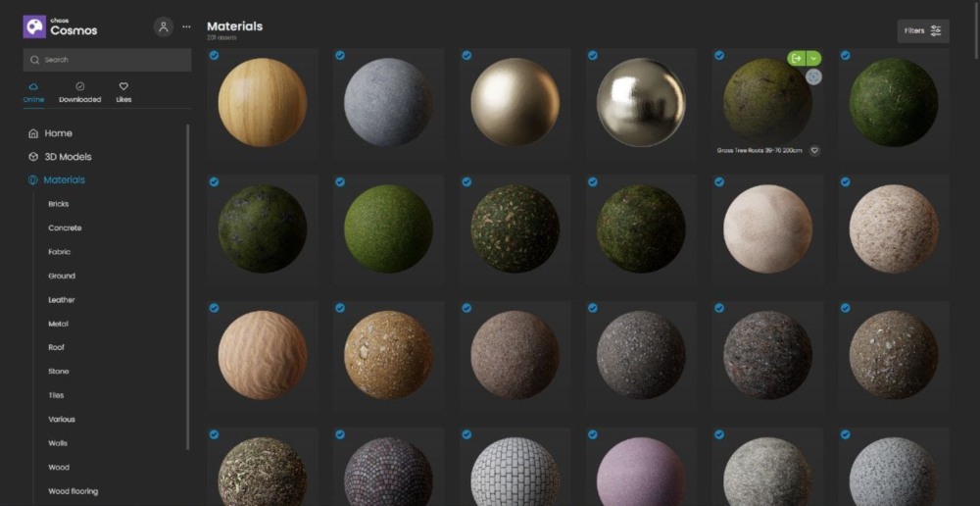Open the three-dot more options menu
Image resolution: width=980 pixels, height=506 pixels.
coord(186,26)
